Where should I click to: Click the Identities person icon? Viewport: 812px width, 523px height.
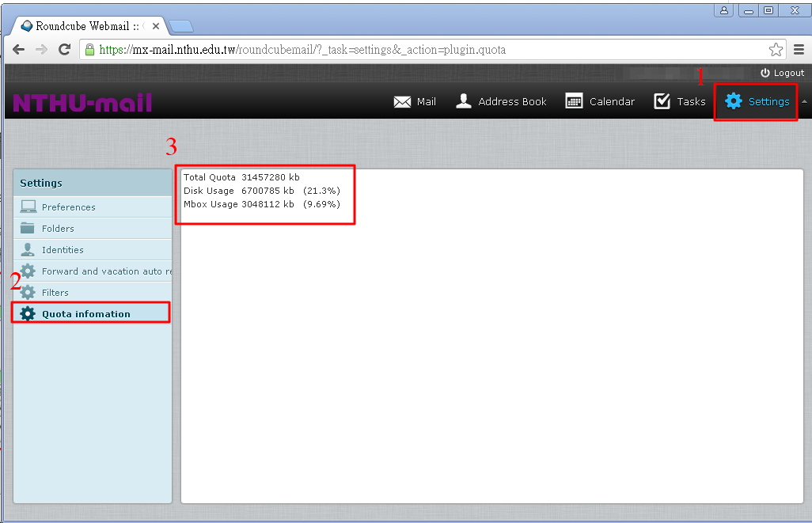tap(28, 249)
